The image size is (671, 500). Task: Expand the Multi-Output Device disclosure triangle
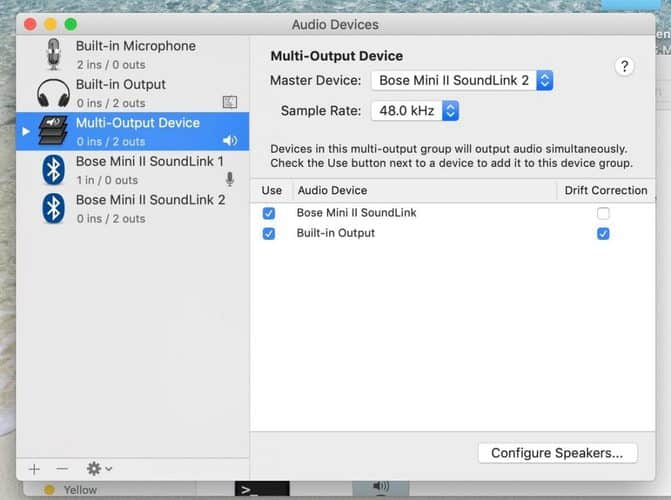(26, 131)
